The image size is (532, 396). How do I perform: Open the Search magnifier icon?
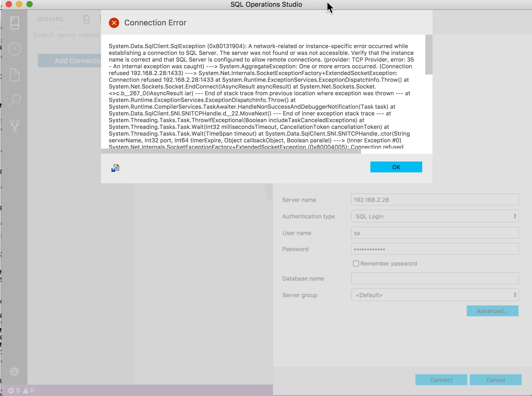coord(15,100)
